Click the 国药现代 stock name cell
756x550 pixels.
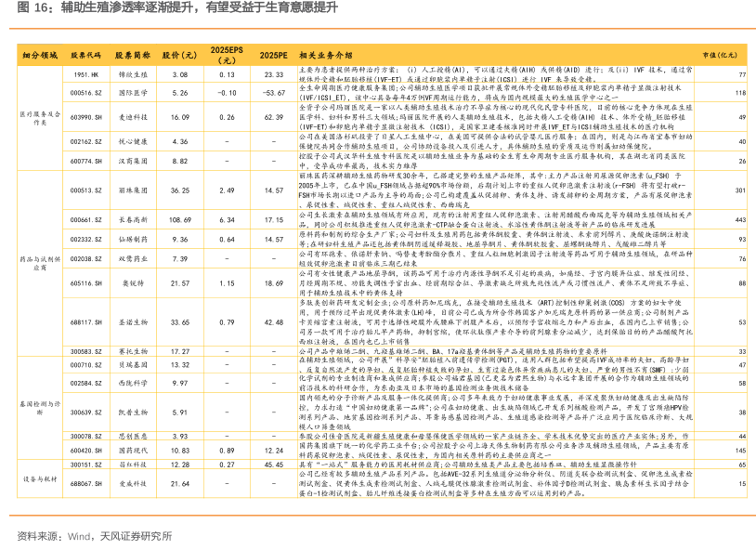(x=132, y=450)
